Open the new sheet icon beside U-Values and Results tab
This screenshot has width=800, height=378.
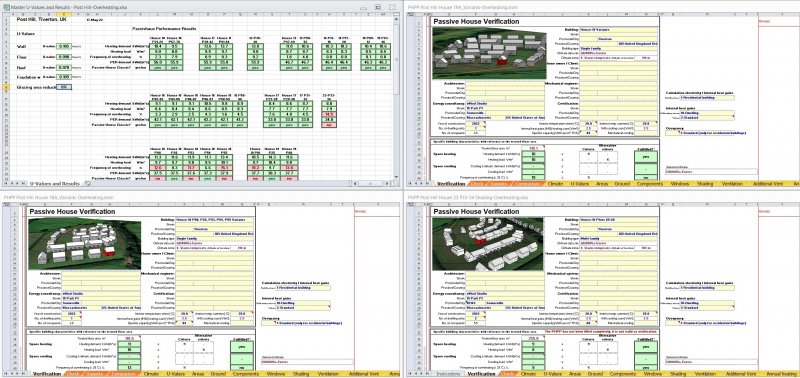pos(87,184)
